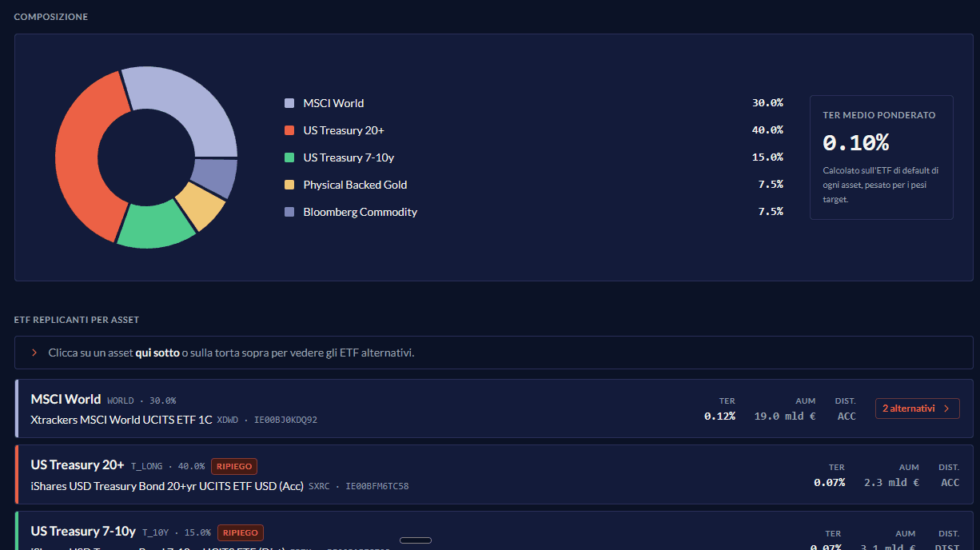The width and height of the screenshot is (980, 550).
Task: Click the US Treasury 20+ legend swatch
Action: 289,130
